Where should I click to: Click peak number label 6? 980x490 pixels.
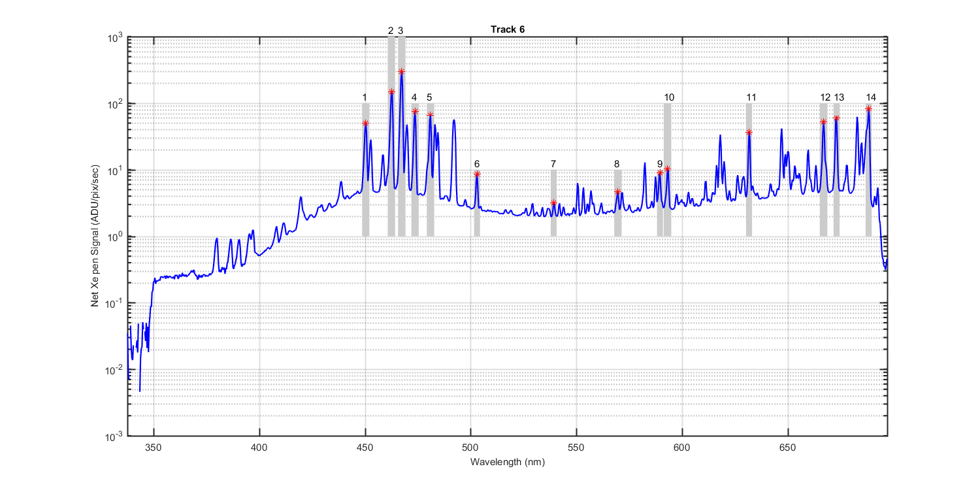[x=477, y=163]
